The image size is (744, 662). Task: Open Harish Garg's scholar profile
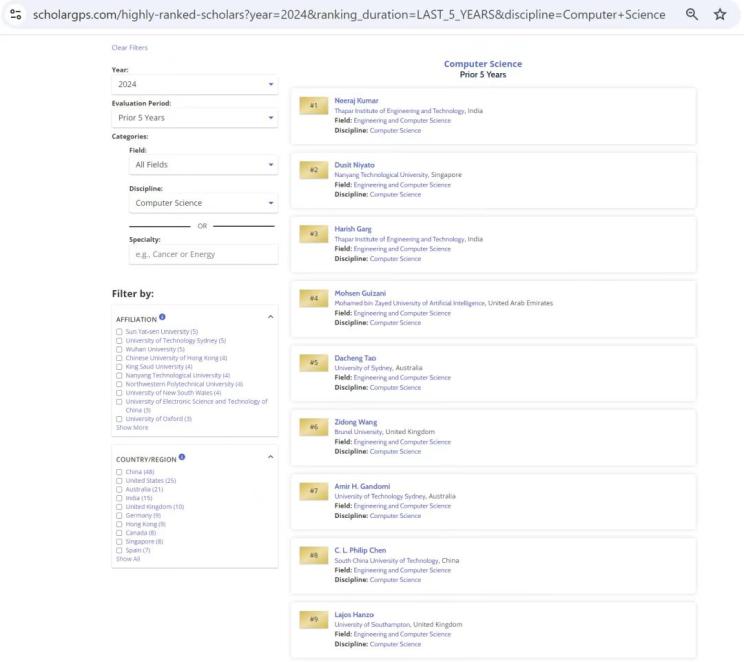pos(353,229)
